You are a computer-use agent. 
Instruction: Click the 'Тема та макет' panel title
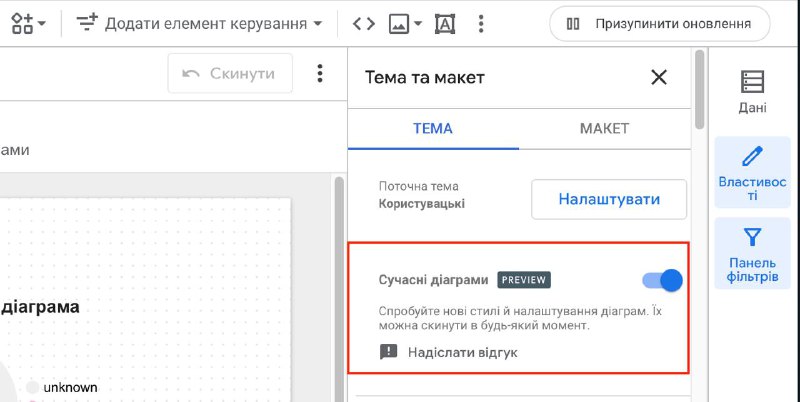coord(425,78)
